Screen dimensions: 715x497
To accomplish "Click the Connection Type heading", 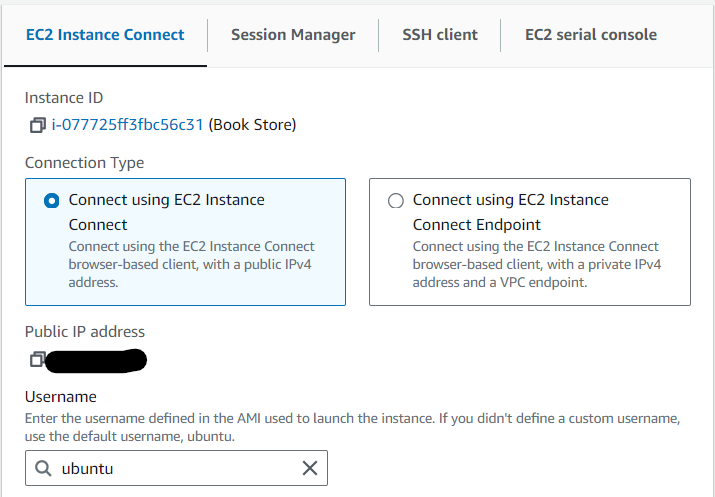I will tap(84, 163).
